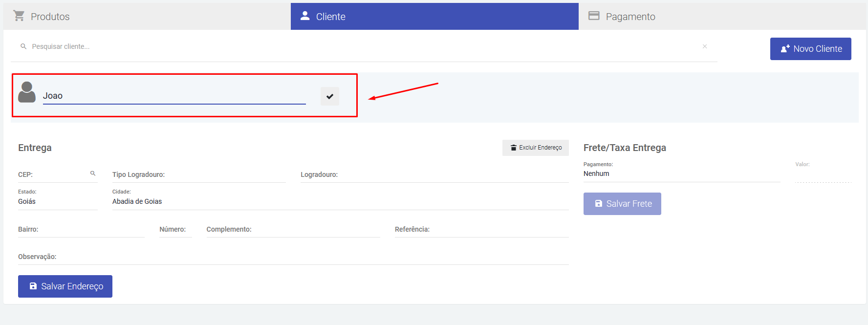Image resolution: width=868 pixels, height=325 pixels.
Task: Open the Estado dropdown showing Goiás
Action: point(57,201)
